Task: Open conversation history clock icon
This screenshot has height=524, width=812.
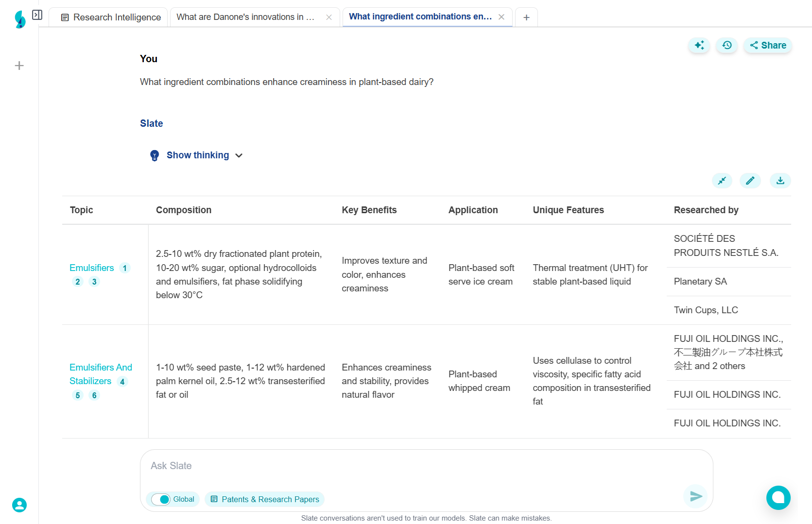Action: [x=727, y=45]
